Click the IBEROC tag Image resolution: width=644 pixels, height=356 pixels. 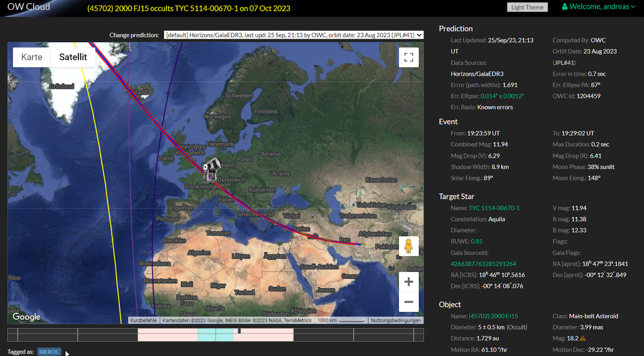pyautogui.click(x=49, y=352)
